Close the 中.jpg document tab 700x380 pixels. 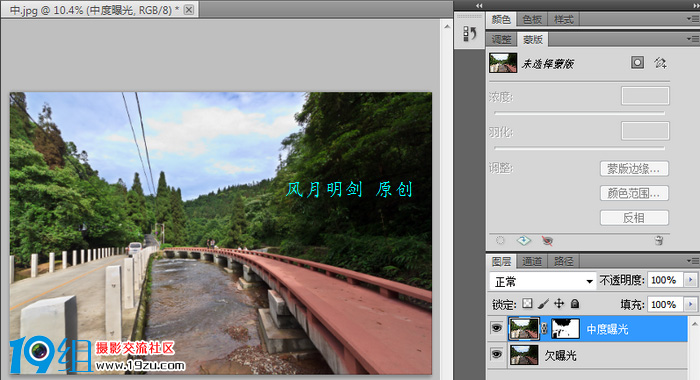189,10
